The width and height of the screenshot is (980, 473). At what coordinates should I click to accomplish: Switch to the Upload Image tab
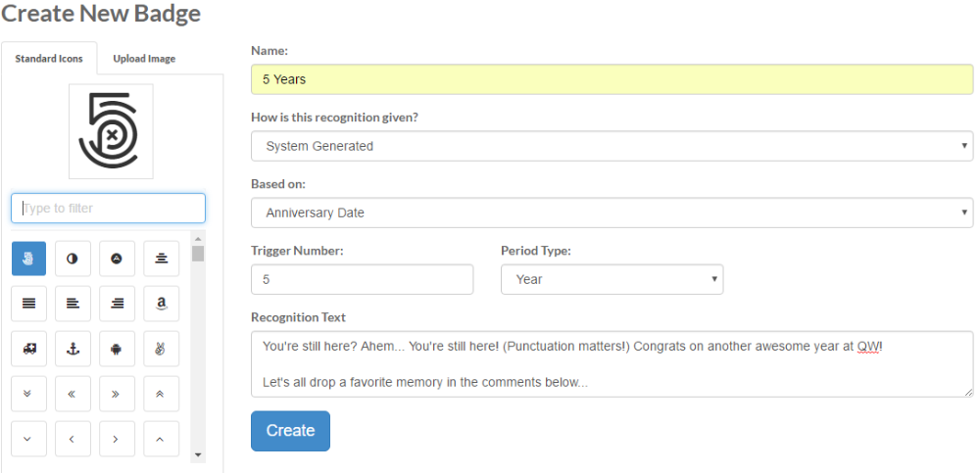tap(144, 58)
